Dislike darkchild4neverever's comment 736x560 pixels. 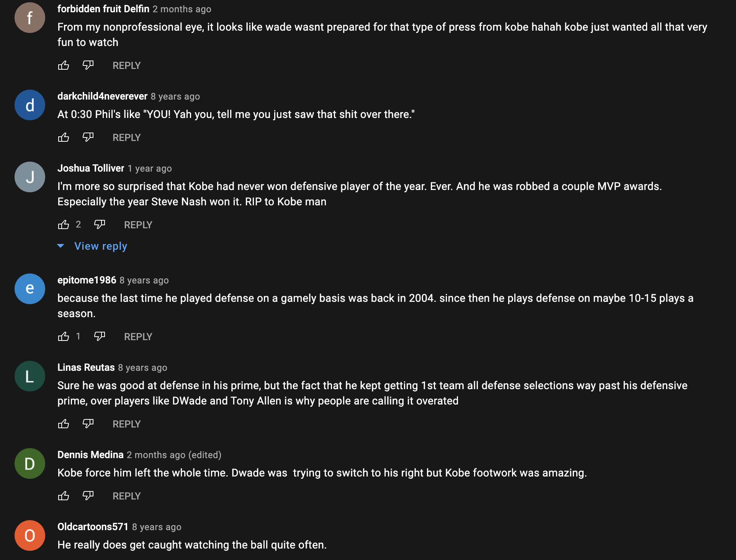[88, 138]
